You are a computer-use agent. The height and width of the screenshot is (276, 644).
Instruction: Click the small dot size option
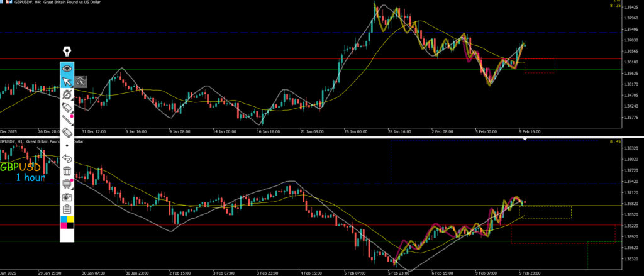67,145
